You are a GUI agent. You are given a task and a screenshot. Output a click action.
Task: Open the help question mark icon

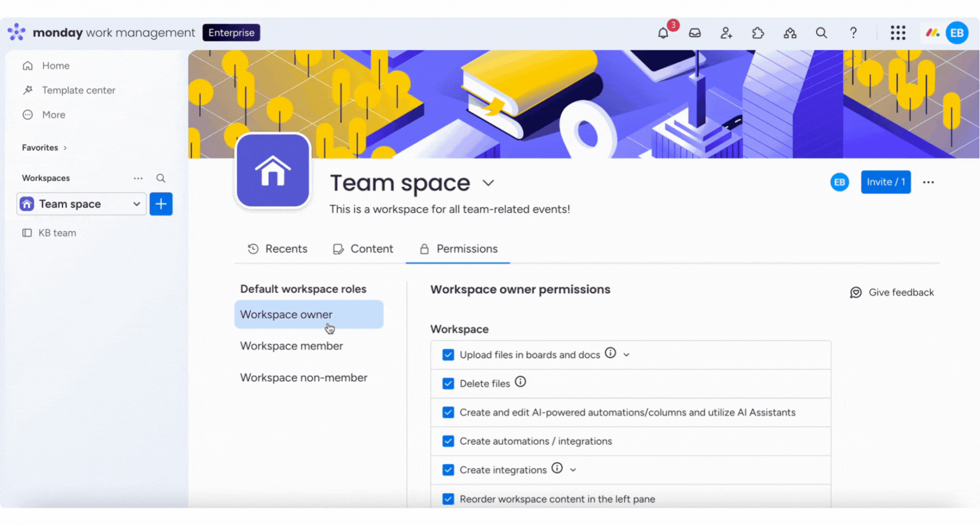853,33
